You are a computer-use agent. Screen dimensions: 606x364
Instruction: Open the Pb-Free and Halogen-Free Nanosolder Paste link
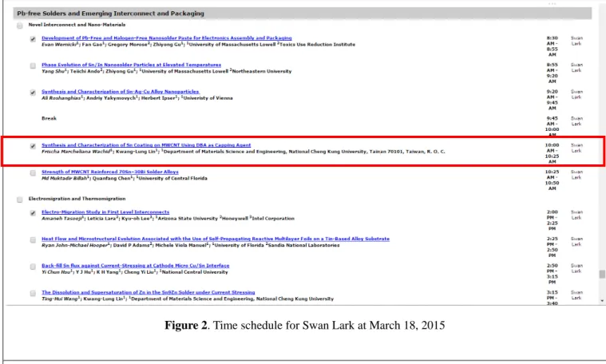pyautogui.click(x=167, y=38)
